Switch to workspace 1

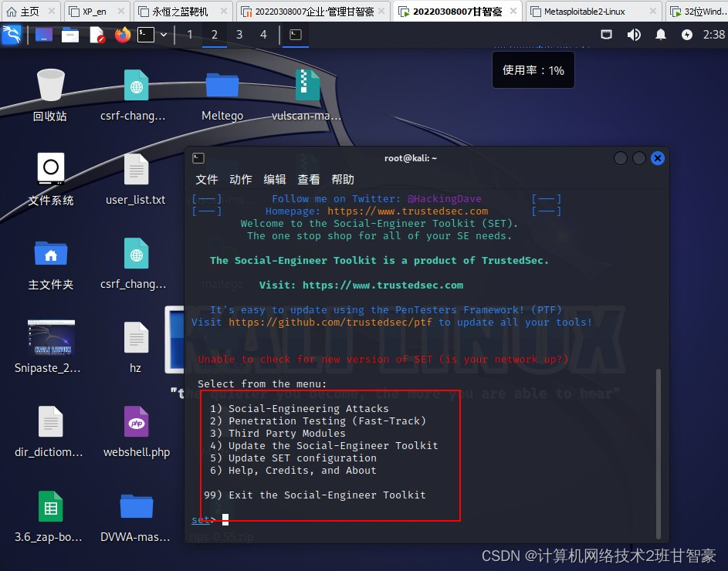[190, 35]
